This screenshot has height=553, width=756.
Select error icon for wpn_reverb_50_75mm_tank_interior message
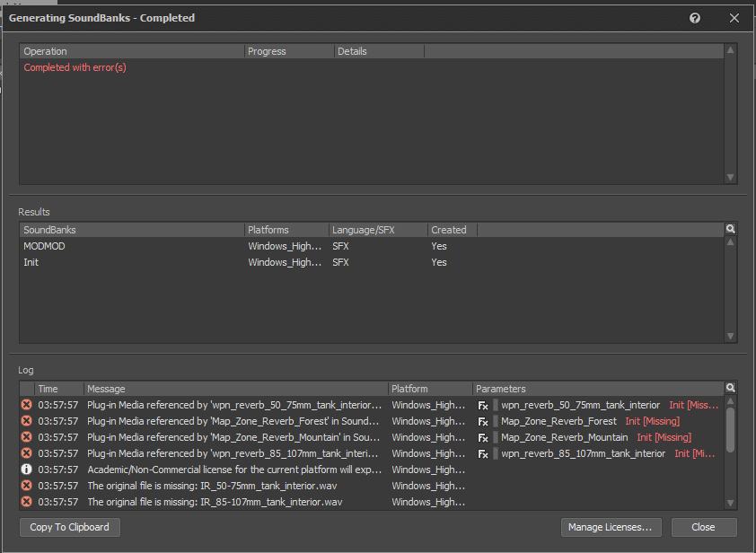tap(27, 405)
